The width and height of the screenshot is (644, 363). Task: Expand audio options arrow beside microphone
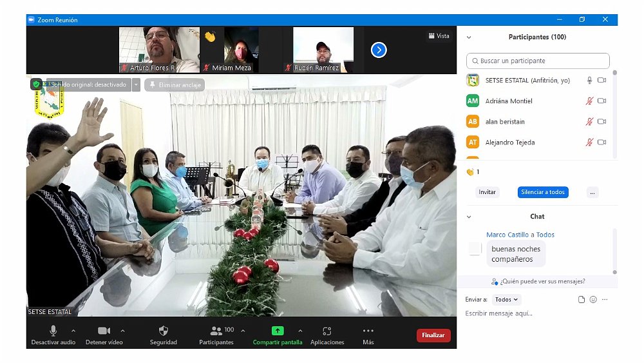[73, 331]
